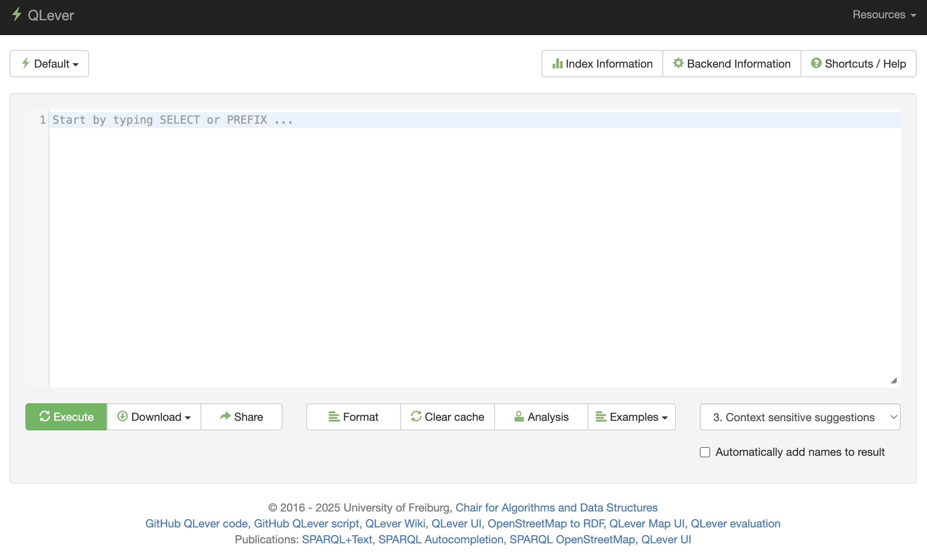Click into the SPARQL query editor
The height and width of the screenshot is (560, 927).
coord(475,248)
